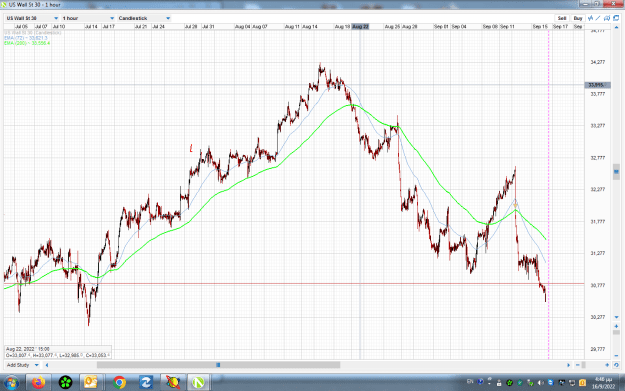Open the 1 hour timeframe dropdown
Screen dimensions: 625x391
88,18
